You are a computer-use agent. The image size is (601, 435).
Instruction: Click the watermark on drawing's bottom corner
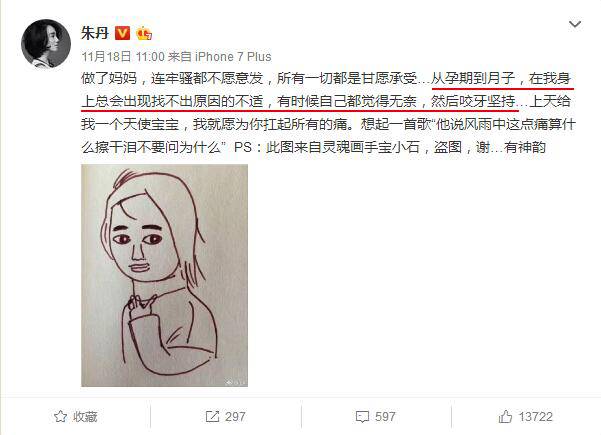pos(235,382)
